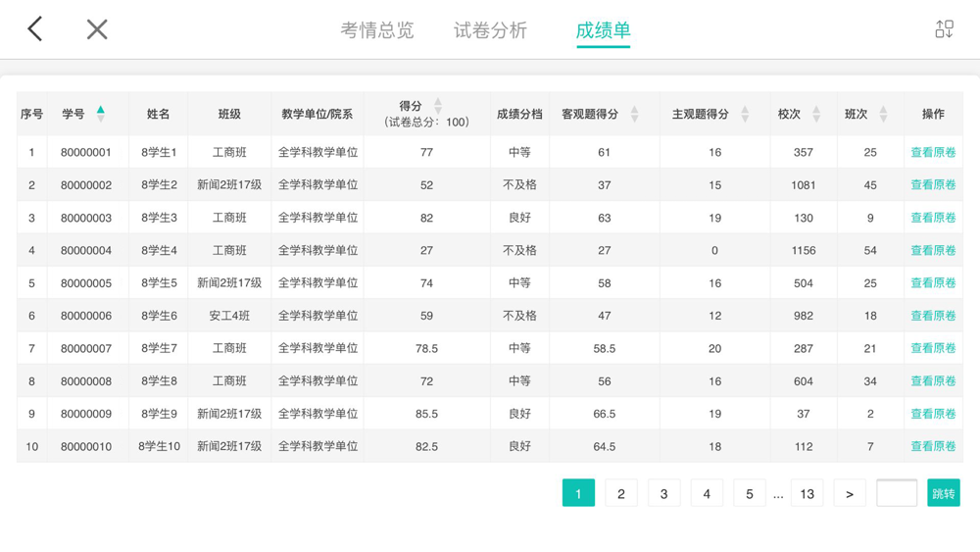Sort by 班次 class rank column

pyautogui.click(x=883, y=115)
